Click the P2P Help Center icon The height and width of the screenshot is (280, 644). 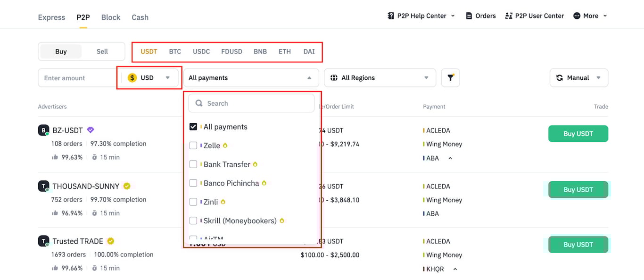(x=390, y=15)
